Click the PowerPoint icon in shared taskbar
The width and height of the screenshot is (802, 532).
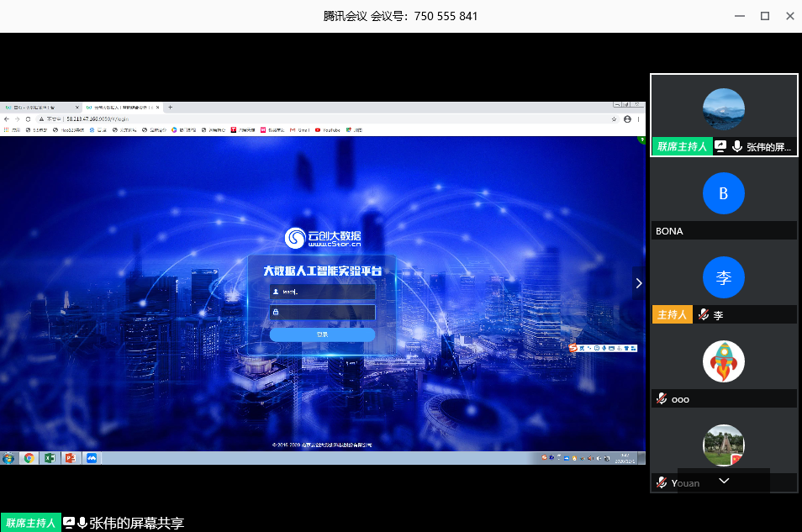[x=71, y=458]
